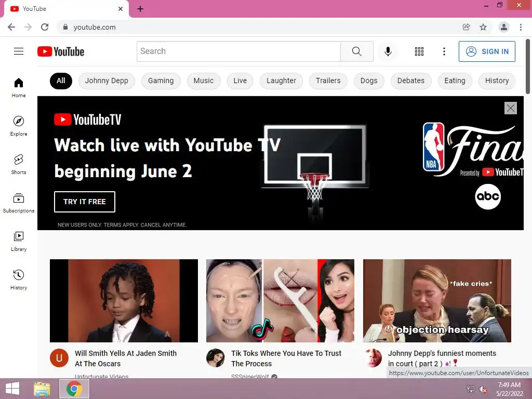Click the network tray icon
Screen dimensions: 532x399
pos(470,389)
